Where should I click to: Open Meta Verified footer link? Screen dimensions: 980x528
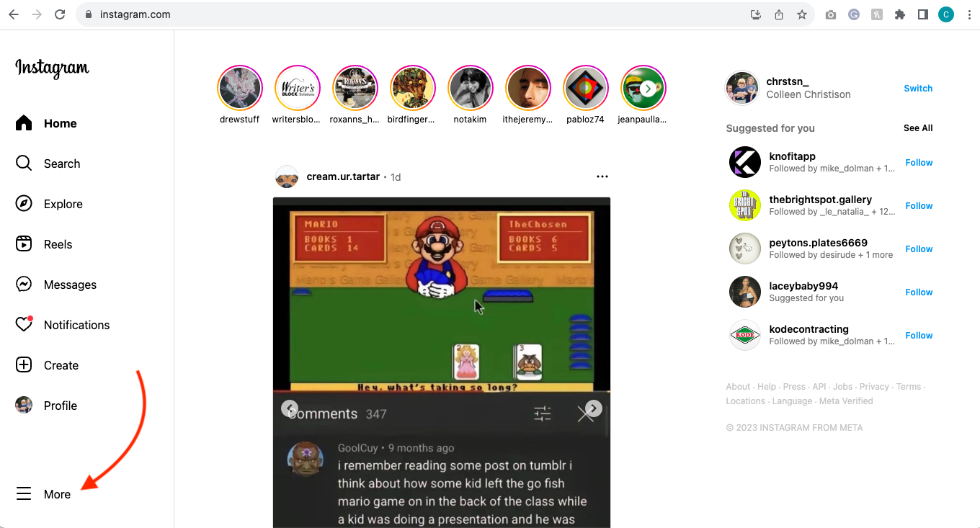click(x=846, y=401)
